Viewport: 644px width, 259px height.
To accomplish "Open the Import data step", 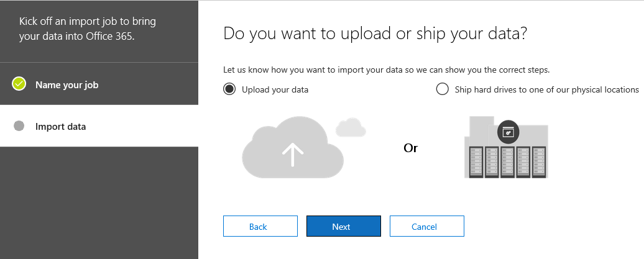I will (99, 126).
